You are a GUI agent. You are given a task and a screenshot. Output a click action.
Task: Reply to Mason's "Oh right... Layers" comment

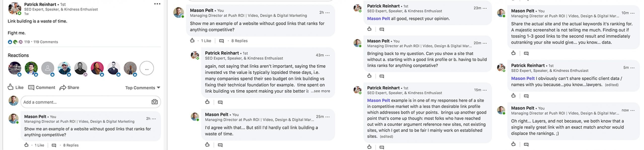pos(526,144)
